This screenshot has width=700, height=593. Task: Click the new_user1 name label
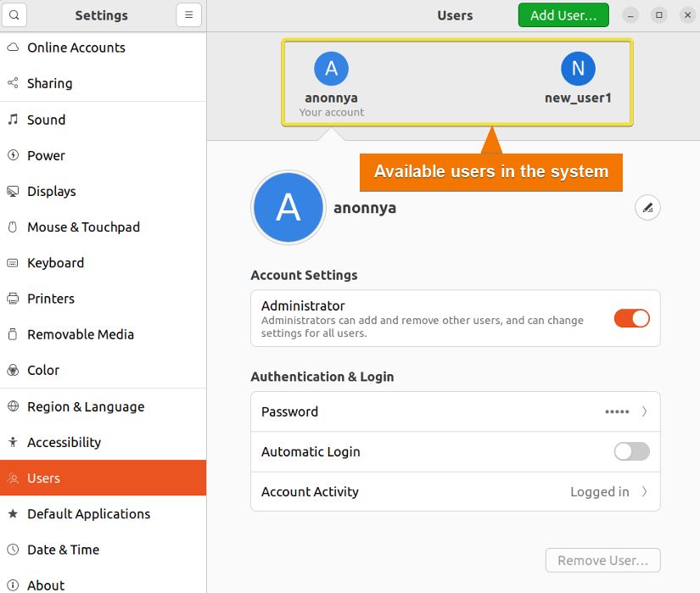[578, 98]
